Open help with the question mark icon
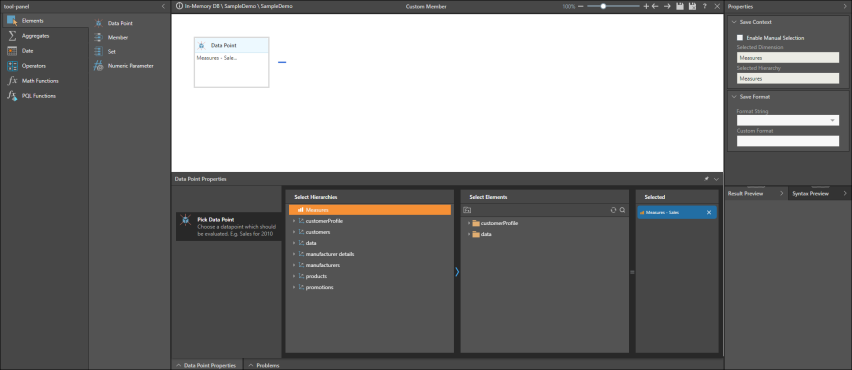The height and width of the screenshot is (370, 852). pyautogui.click(x=705, y=6)
